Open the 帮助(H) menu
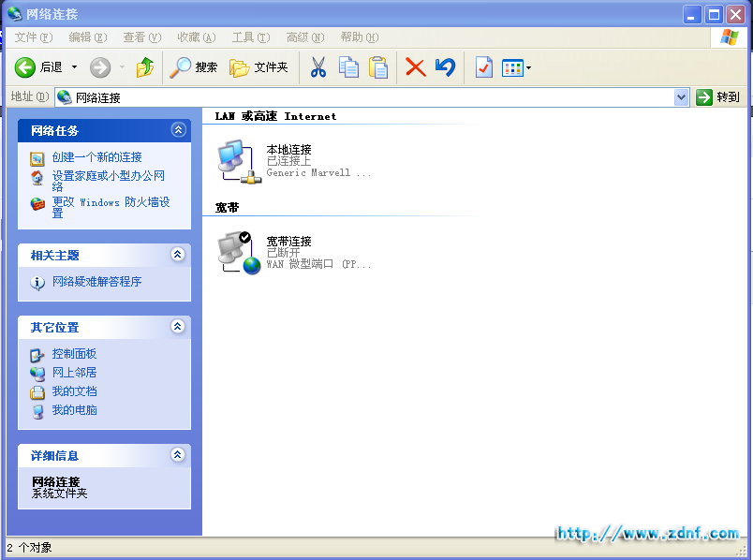This screenshot has height=560, width=753. click(x=360, y=37)
